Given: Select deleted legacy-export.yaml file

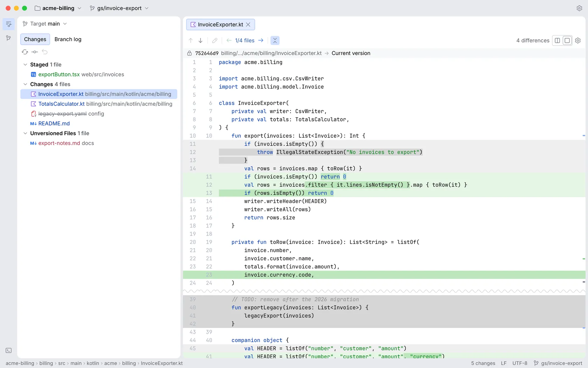Looking at the screenshot, I should click(x=99, y=114).
